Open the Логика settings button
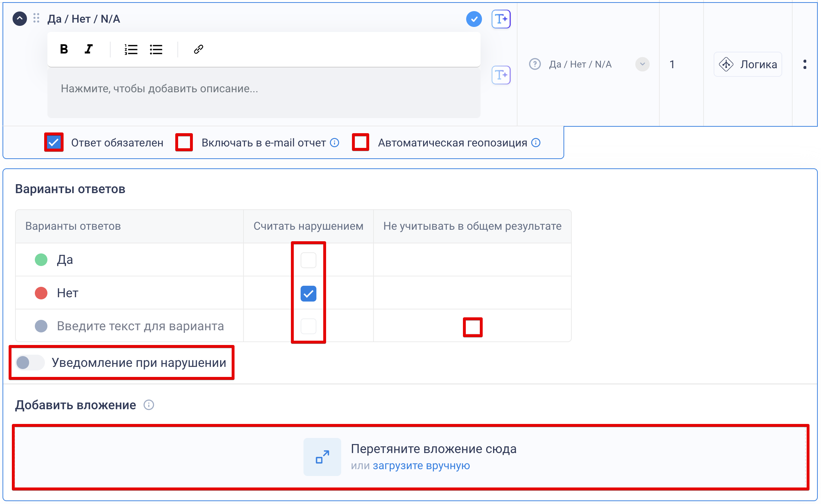The width and height of the screenshot is (821, 504). 747,64
